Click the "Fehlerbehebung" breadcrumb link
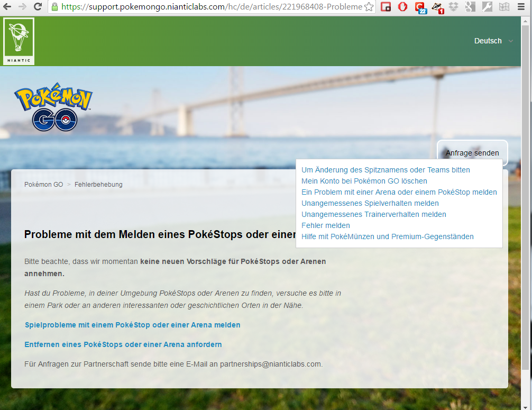 (x=99, y=184)
